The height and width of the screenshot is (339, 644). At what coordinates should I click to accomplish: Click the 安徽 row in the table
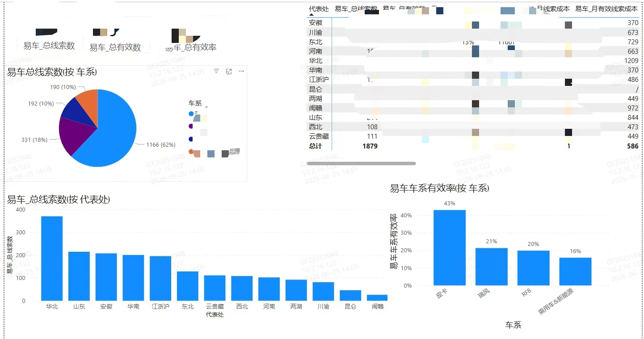point(473,23)
